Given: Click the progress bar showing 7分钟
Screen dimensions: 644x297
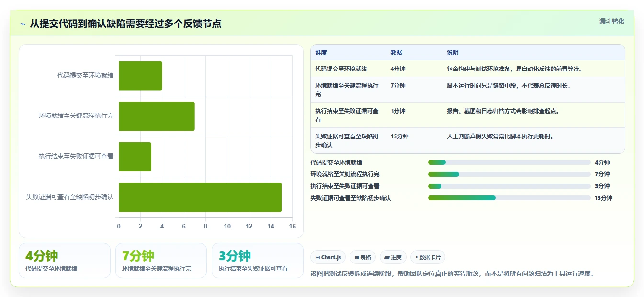Looking at the screenshot, I should point(509,174).
